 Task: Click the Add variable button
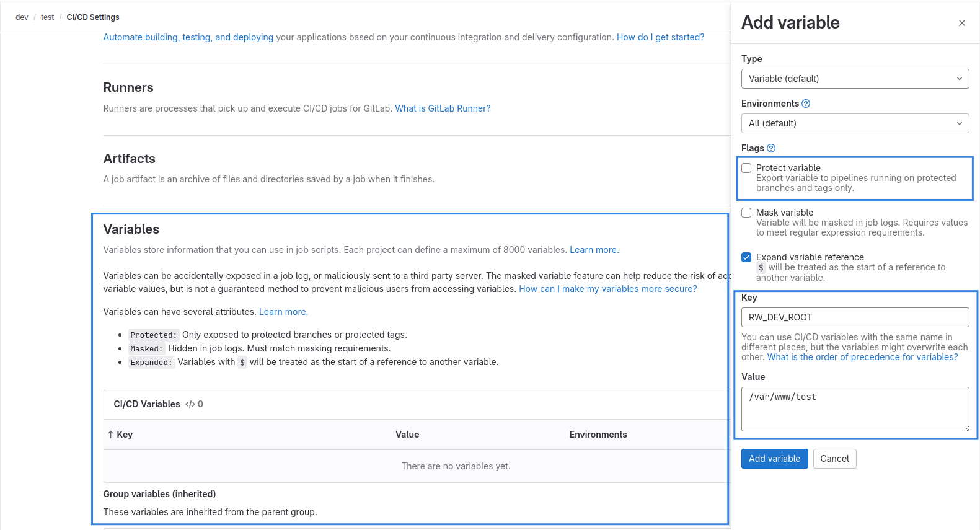coord(774,459)
